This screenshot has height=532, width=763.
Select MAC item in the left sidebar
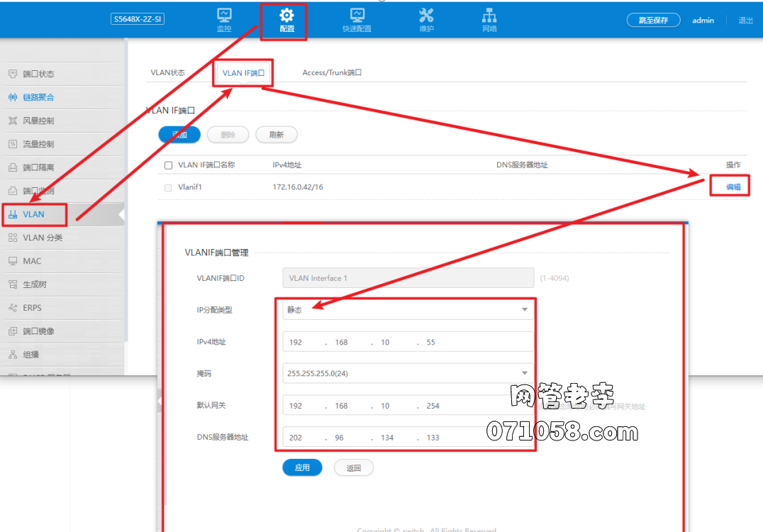pyautogui.click(x=33, y=261)
